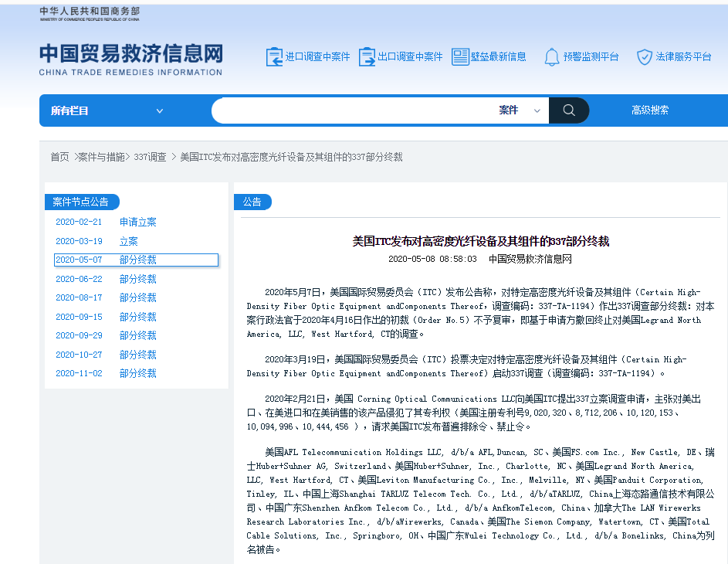
Task: Open 337调查 breadcrumb link
Action: click(150, 157)
